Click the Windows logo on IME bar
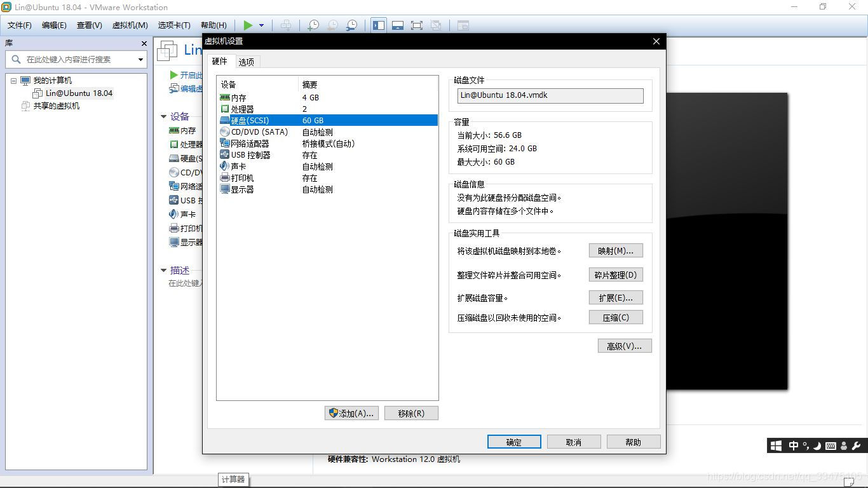The height and width of the screenshot is (488, 868). 776,446
